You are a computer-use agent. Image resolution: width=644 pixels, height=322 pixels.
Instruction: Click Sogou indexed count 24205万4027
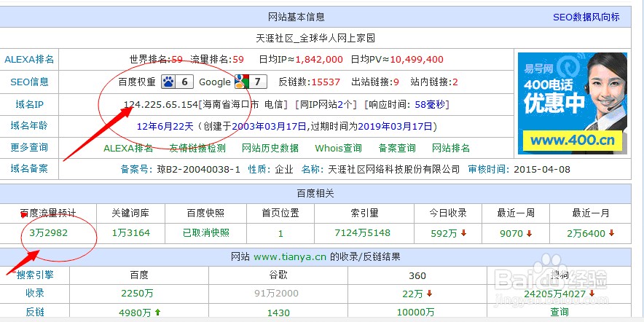555,294
